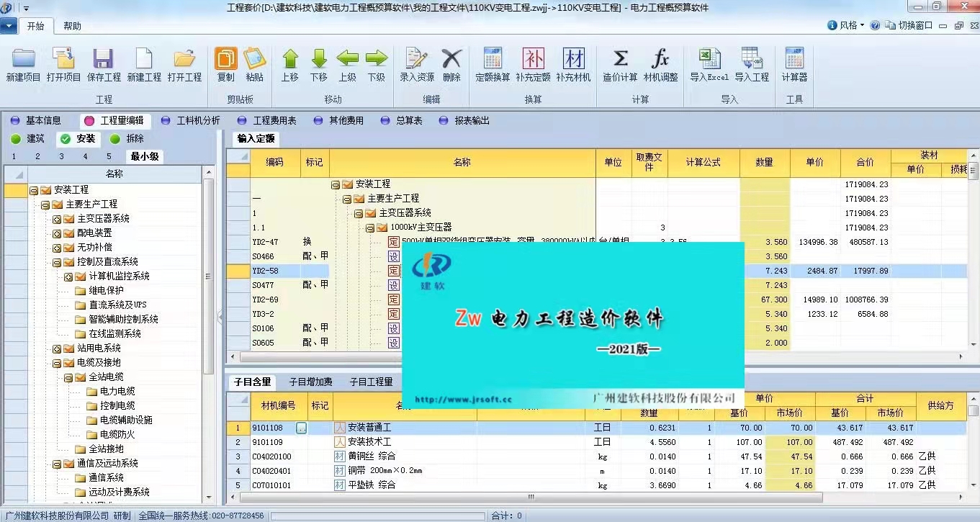Open the 报表输出 section
Viewport: 980px width, 522px height.
point(463,121)
